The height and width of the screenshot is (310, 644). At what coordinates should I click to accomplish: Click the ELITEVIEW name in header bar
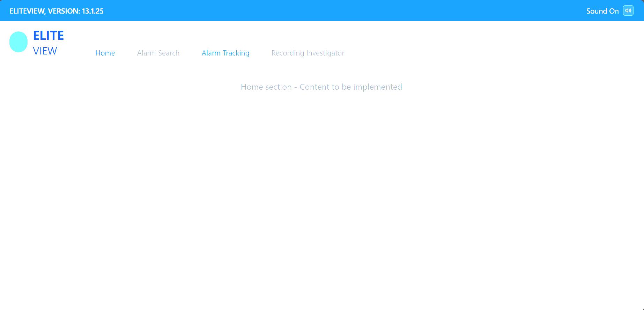(27, 11)
